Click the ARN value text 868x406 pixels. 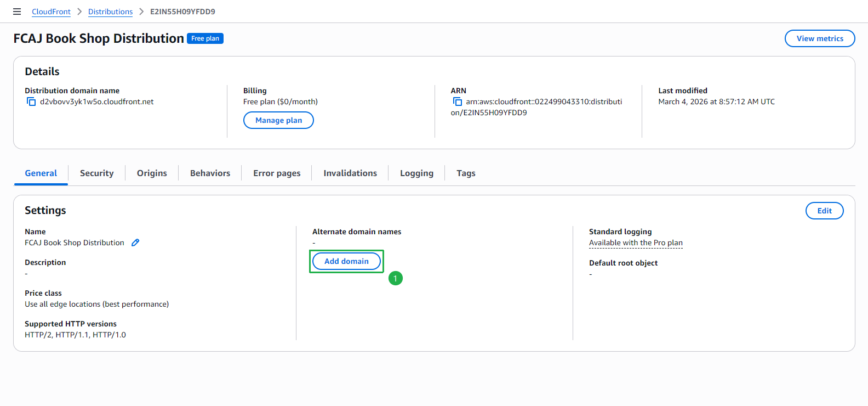(x=536, y=107)
